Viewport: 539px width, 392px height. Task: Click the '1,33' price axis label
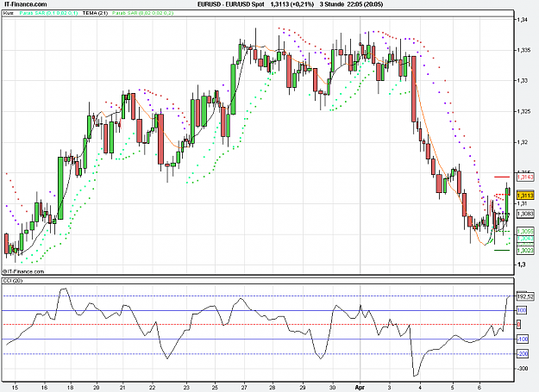[522, 81]
